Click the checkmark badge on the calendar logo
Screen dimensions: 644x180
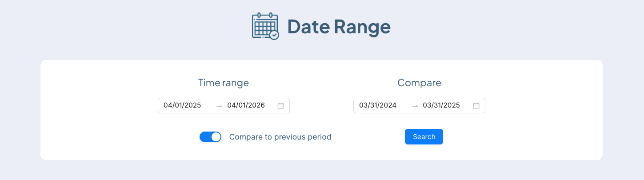(x=275, y=35)
